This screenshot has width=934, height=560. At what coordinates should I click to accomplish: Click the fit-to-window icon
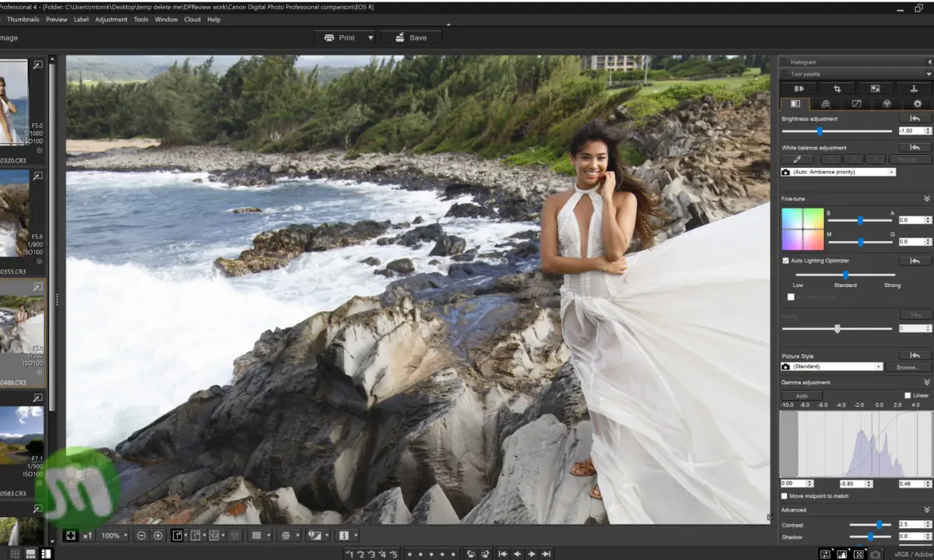pyautogui.click(x=71, y=535)
